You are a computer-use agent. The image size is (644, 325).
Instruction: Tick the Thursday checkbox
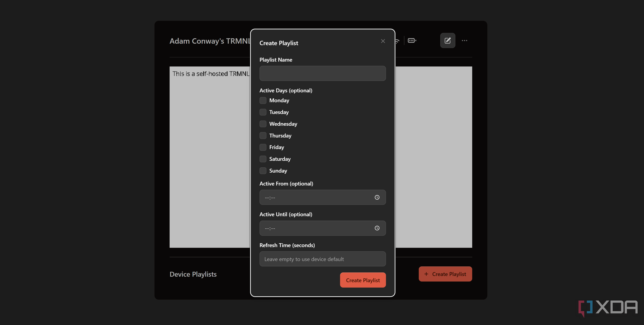(x=263, y=135)
